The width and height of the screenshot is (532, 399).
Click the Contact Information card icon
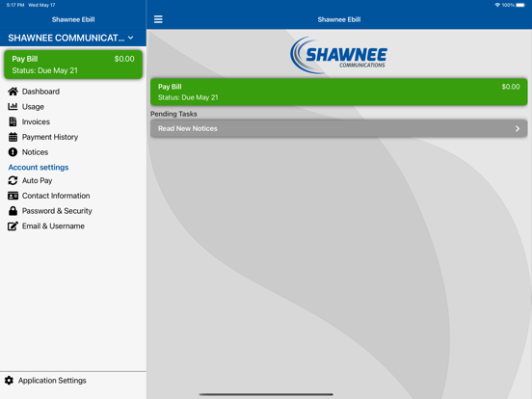click(x=13, y=196)
